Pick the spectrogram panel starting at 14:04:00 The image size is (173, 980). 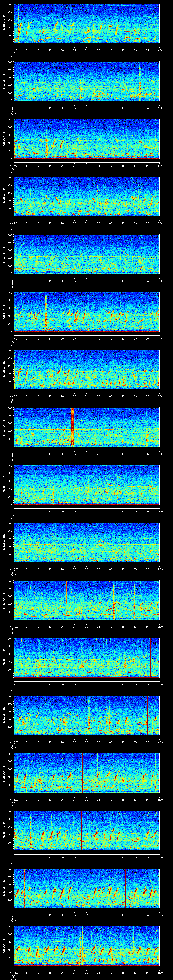86,196
